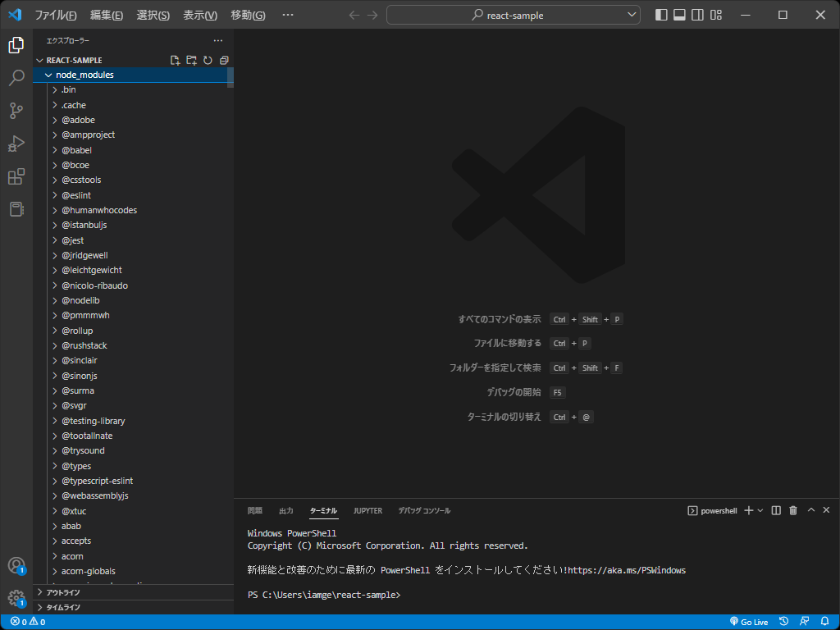
Task: Click the Go Live status bar button
Action: tap(749, 622)
